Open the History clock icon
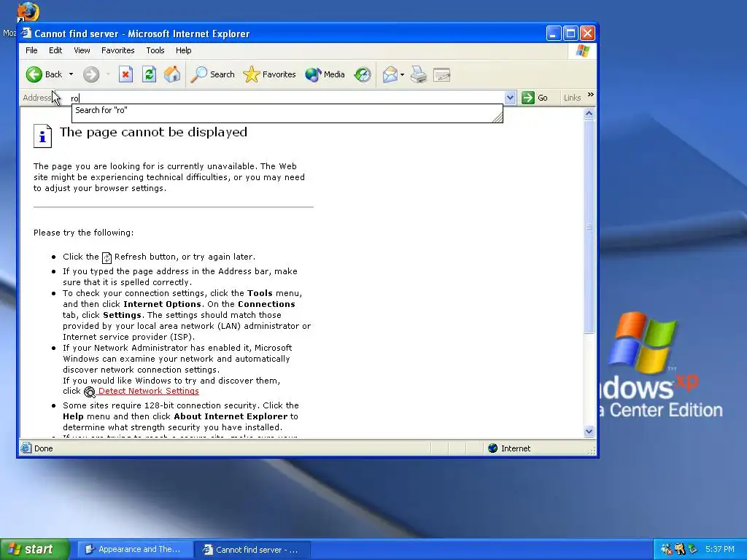The width and height of the screenshot is (747, 560). pyautogui.click(x=363, y=74)
